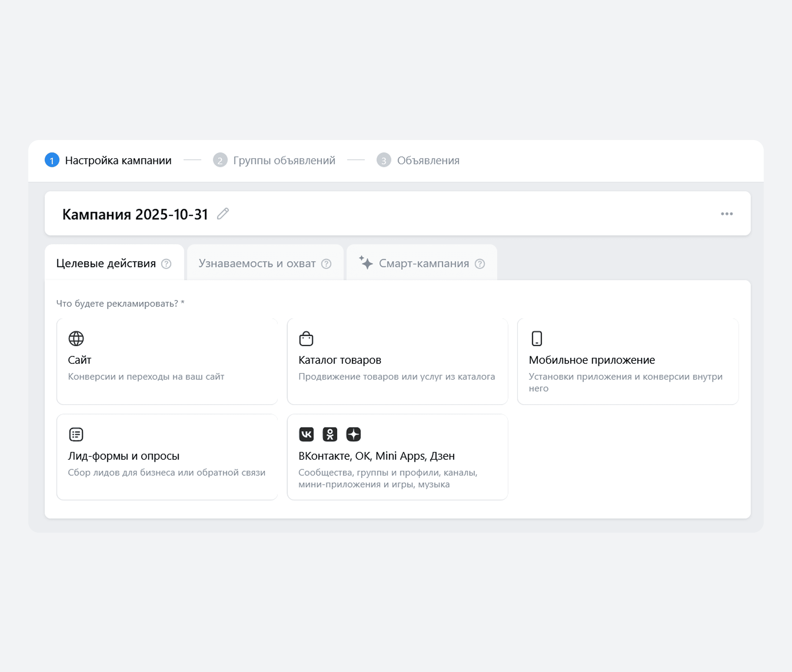Click step 1 Настройка кампании
792x672 pixels.
118,160
